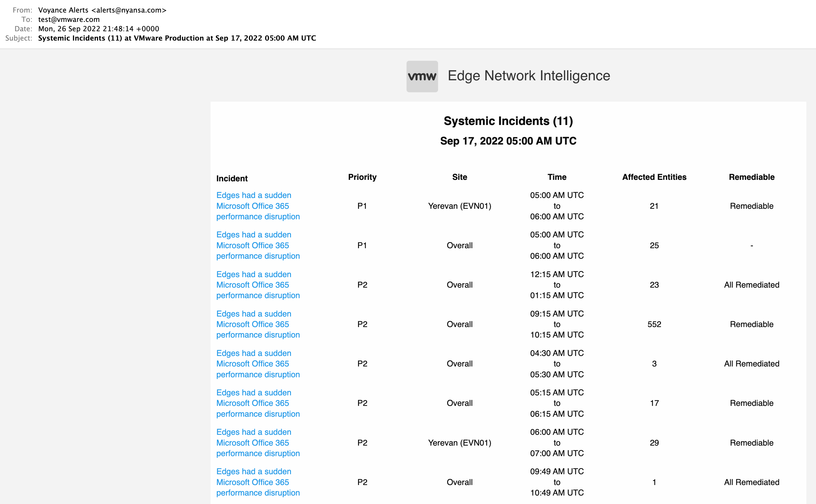
Task: Click Yerevan (EVN01) site in P2 row
Action: [460, 443]
